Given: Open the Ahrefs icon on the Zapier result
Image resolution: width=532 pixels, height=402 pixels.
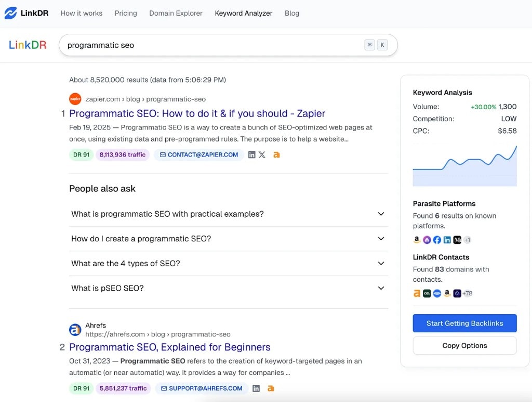Looking at the screenshot, I should coord(277,154).
